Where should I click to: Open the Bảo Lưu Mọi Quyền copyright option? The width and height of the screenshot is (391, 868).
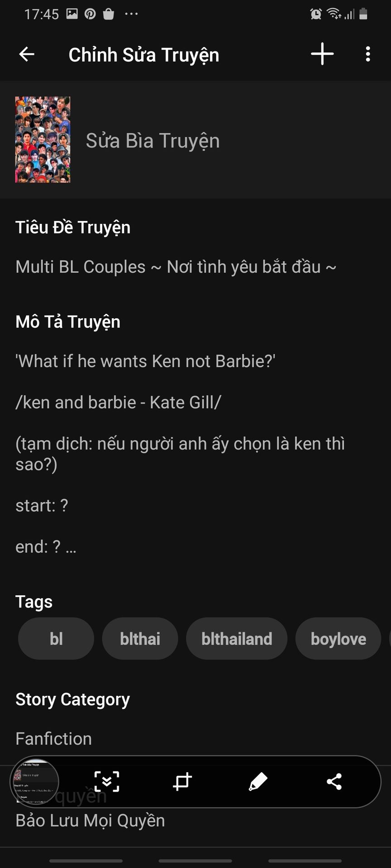91,820
